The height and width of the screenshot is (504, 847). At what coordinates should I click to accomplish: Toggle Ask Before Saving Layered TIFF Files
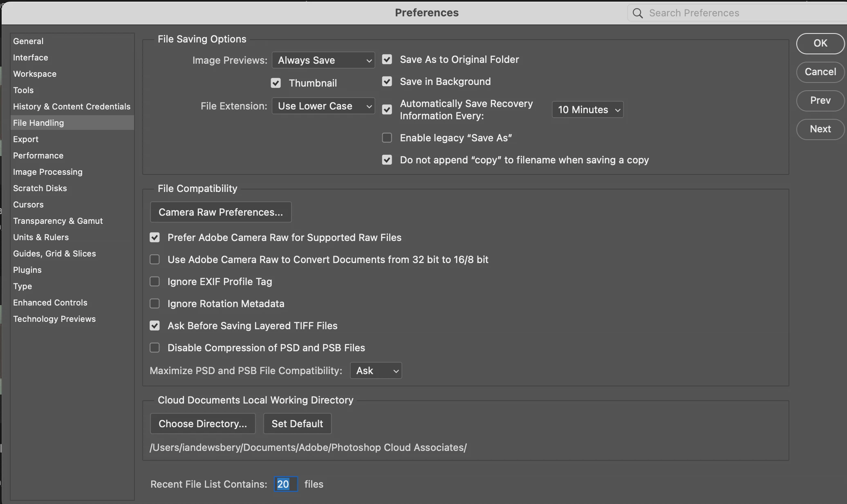(x=155, y=326)
